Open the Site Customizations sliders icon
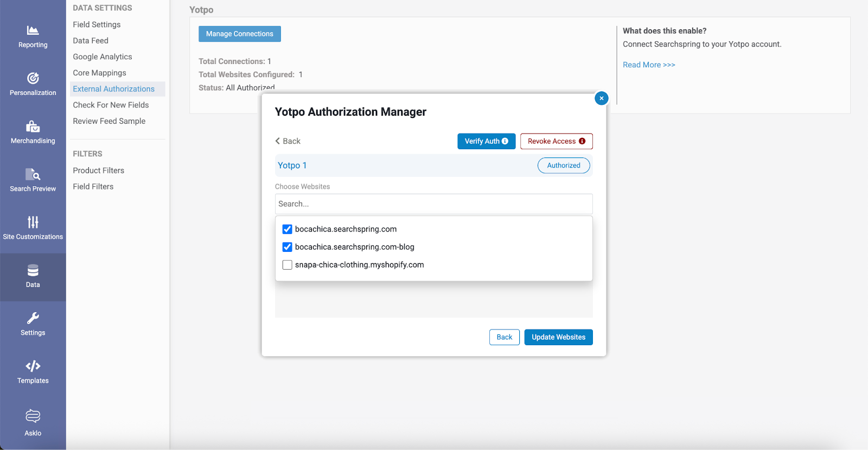Screen dimensions: 868x450 click(x=33, y=222)
